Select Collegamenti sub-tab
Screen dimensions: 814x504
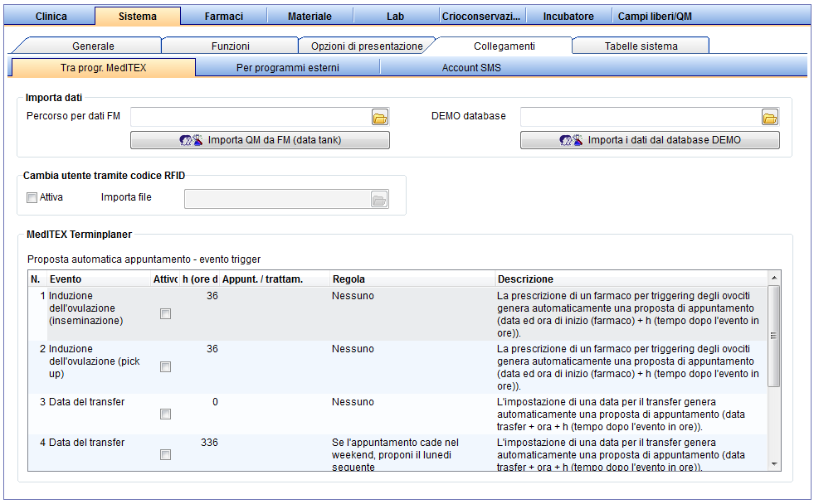504,46
